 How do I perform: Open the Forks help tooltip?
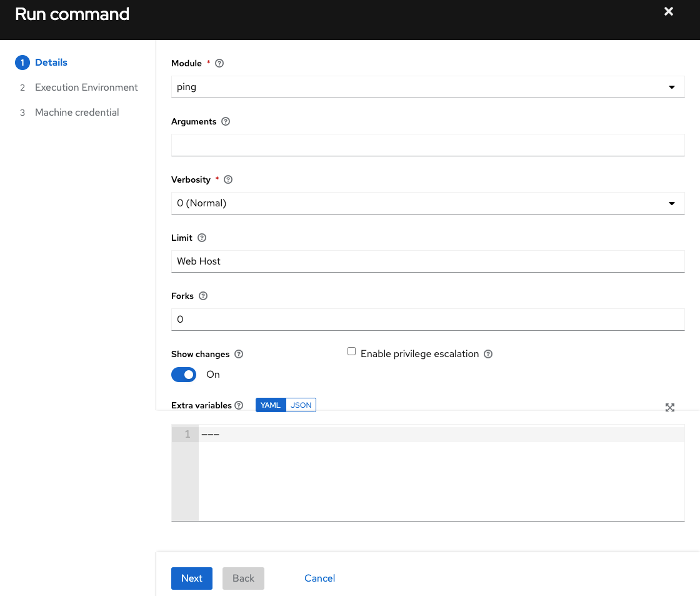coord(204,296)
